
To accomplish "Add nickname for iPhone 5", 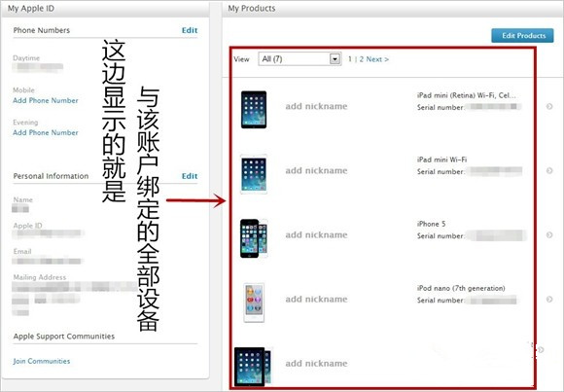I will coord(317,234).
